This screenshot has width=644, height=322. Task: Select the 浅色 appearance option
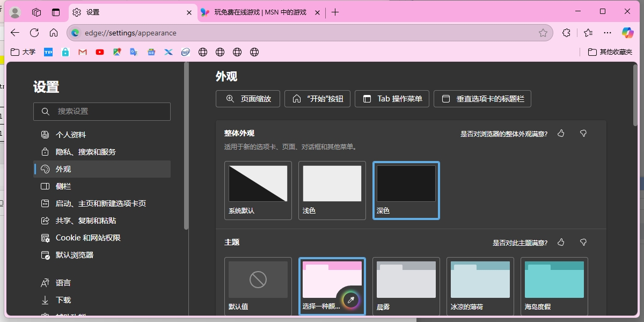tap(332, 183)
